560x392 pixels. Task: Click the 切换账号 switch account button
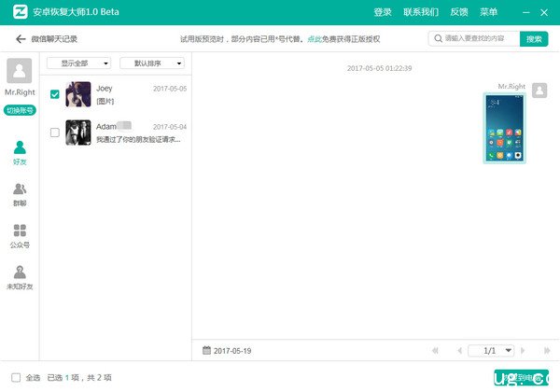pyautogui.click(x=20, y=110)
